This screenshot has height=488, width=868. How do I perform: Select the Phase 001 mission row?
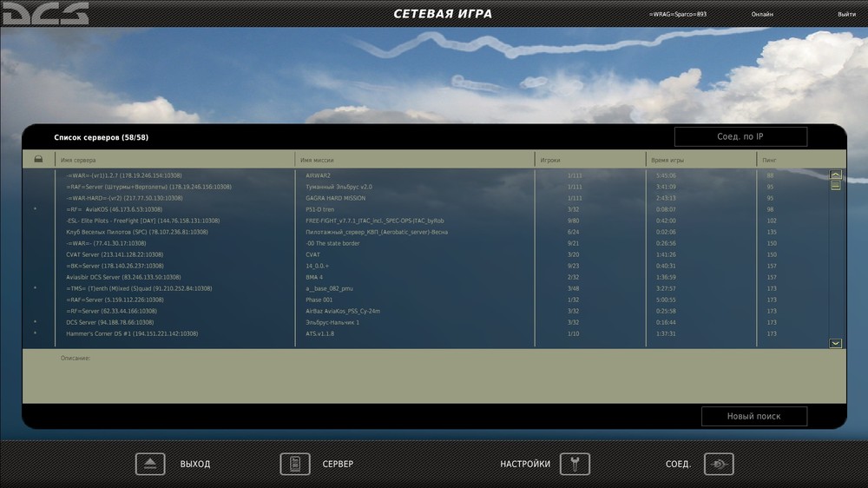pos(425,300)
